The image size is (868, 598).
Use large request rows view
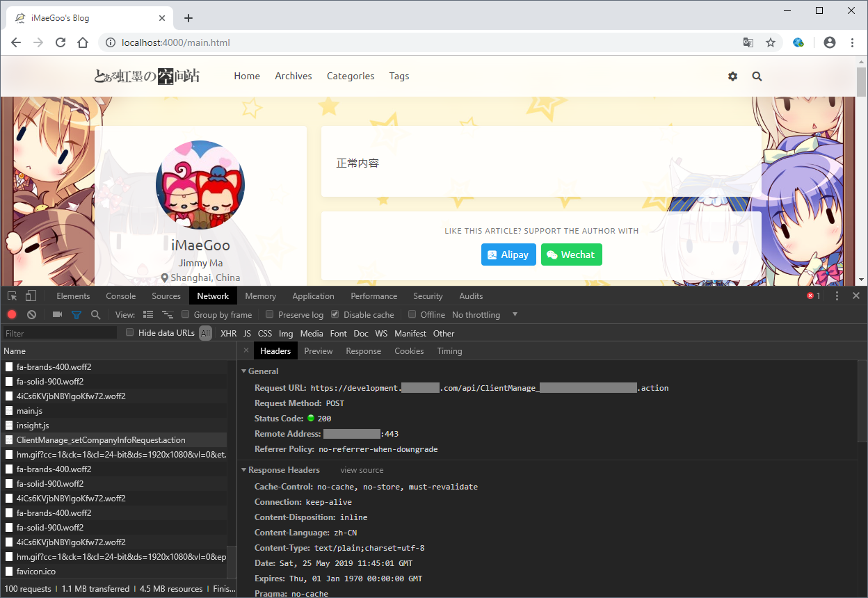click(x=148, y=314)
